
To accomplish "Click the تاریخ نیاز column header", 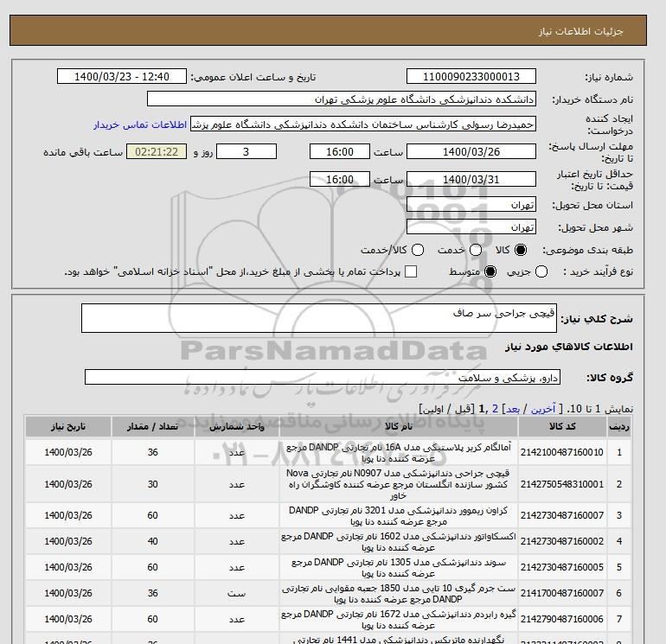I will click(x=68, y=427).
